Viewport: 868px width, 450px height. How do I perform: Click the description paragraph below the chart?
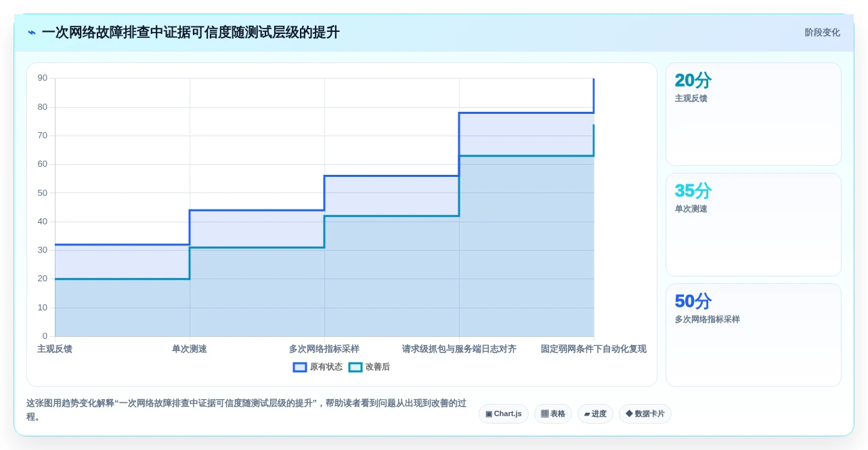pos(246,409)
